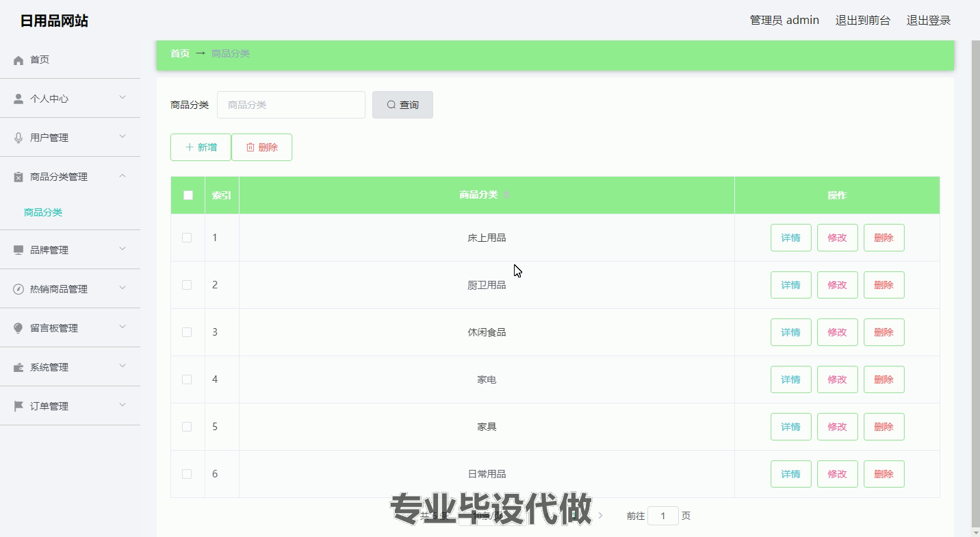This screenshot has width=980, height=537.
Task: Expand the 订单管理 chevron
Action: (x=122, y=405)
